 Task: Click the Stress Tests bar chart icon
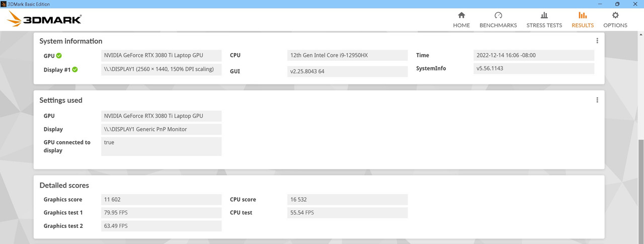544,16
